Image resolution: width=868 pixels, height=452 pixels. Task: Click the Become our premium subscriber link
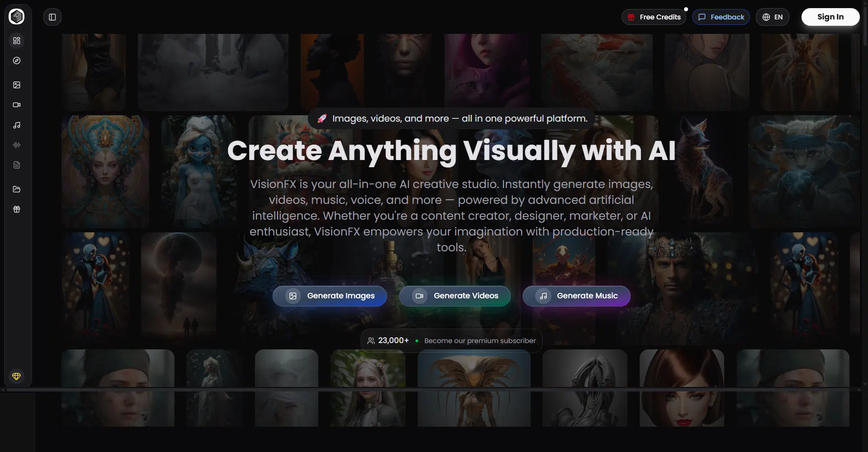(x=480, y=341)
